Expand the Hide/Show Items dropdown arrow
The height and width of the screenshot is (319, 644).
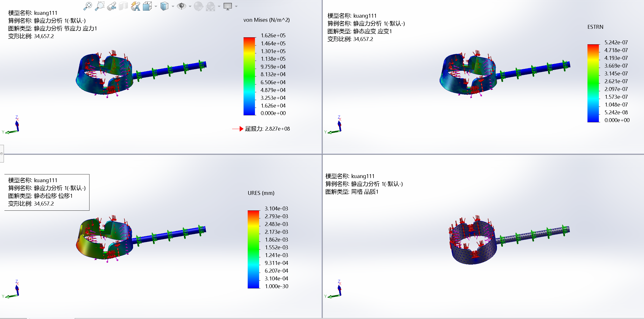click(190, 6)
